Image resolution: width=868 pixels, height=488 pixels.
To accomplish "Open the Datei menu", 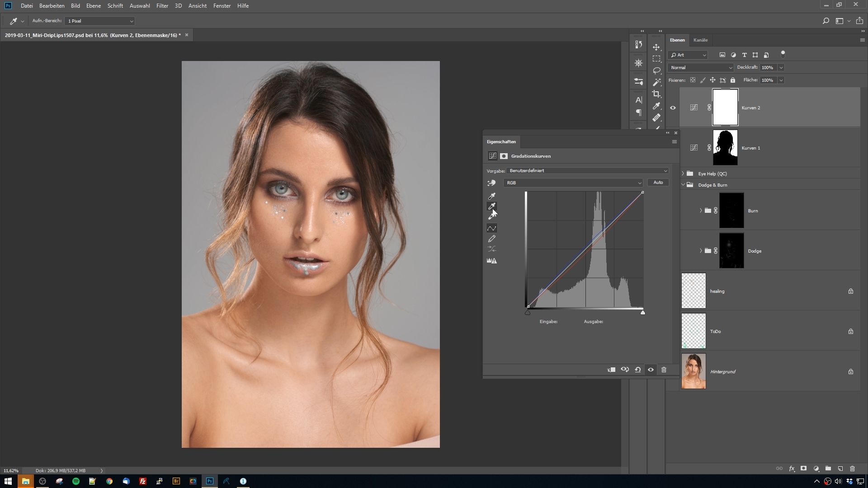I will coord(27,6).
